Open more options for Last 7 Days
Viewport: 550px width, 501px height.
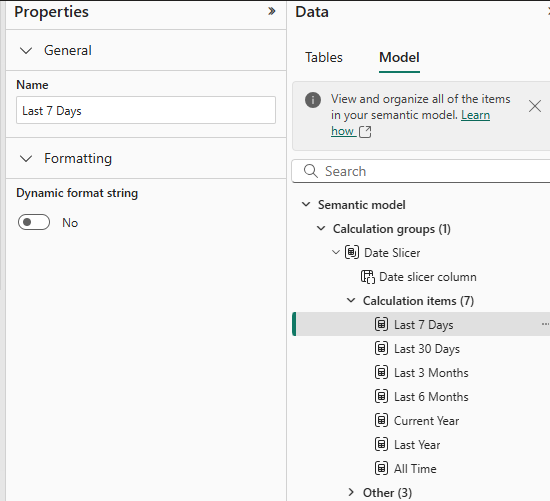point(545,324)
